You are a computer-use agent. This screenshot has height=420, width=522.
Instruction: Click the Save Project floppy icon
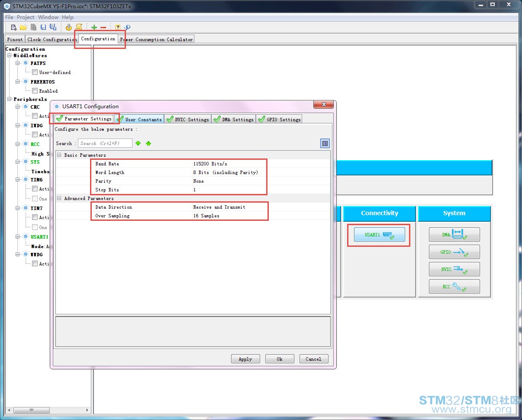pos(43,27)
